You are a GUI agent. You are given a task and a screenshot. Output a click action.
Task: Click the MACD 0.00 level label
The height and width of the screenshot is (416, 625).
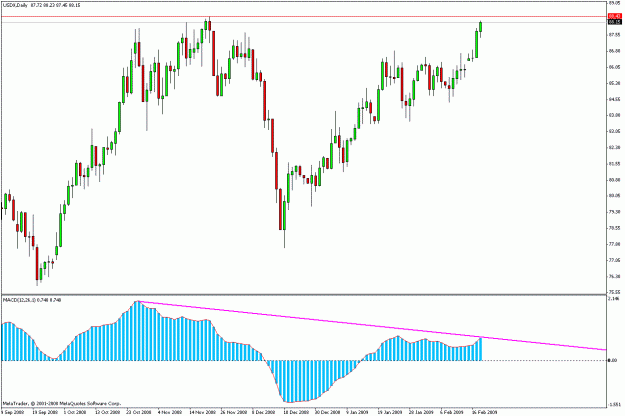point(612,360)
